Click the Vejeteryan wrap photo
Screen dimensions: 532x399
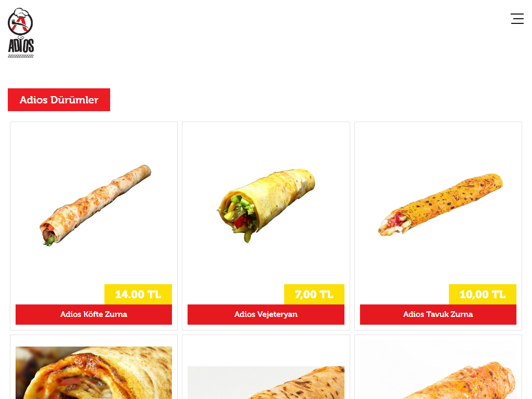[x=266, y=205]
